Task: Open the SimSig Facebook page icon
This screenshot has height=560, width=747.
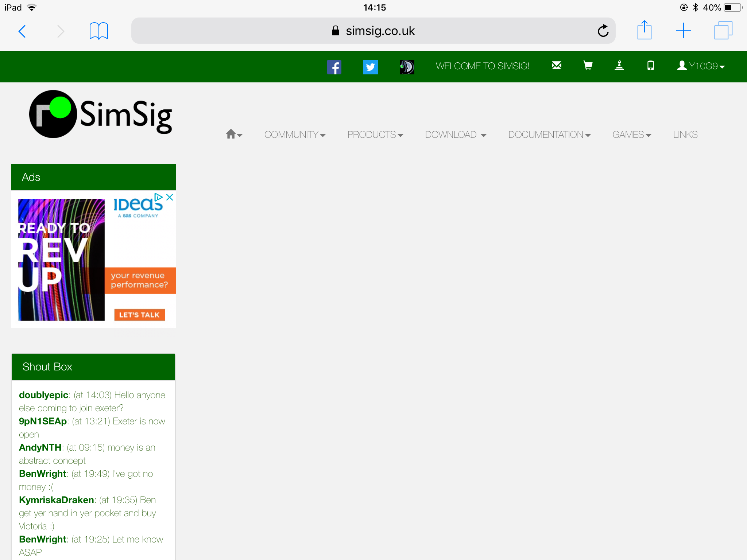Action: 334,67
